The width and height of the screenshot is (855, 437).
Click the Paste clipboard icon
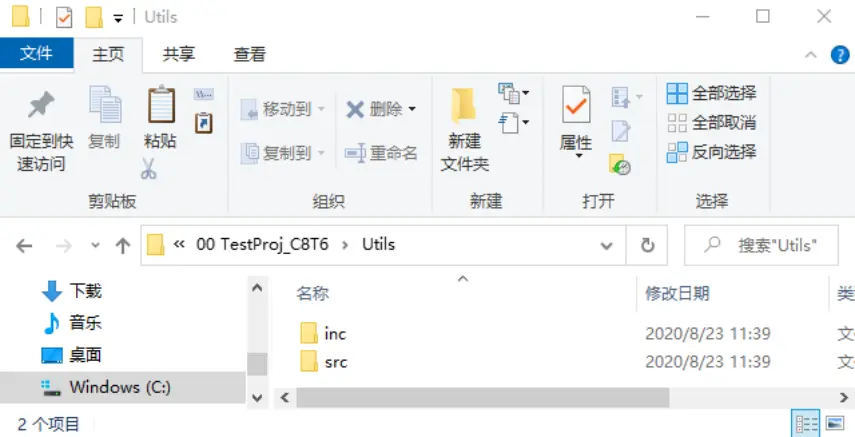pyautogui.click(x=160, y=106)
